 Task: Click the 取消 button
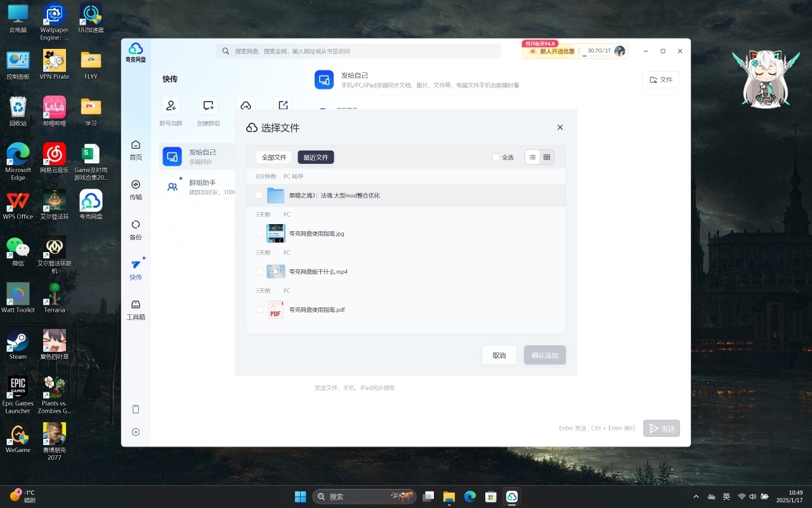tap(499, 355)
